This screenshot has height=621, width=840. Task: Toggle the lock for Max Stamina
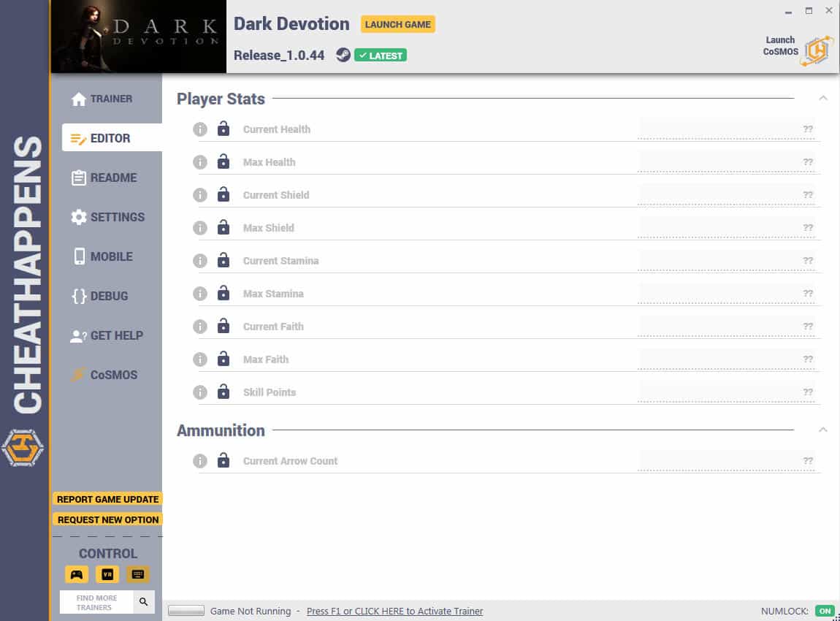click(x=224, y=292)
